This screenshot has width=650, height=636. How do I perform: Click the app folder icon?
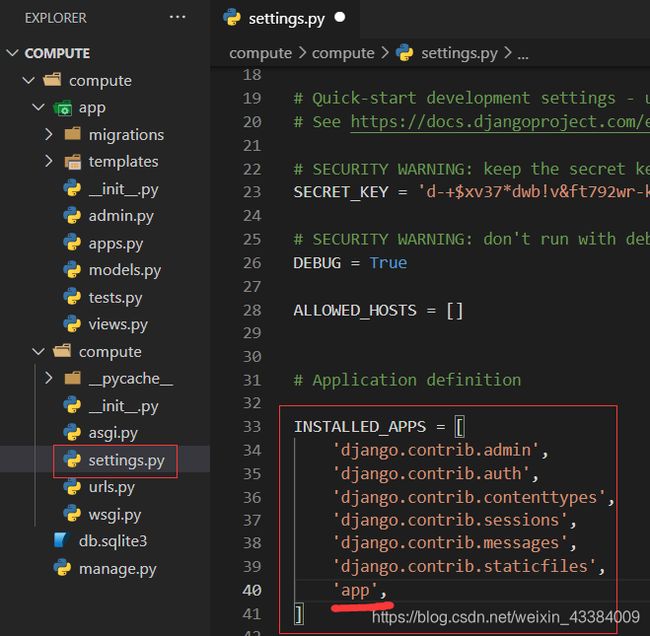pyautogui.click(x=63, y=108)
